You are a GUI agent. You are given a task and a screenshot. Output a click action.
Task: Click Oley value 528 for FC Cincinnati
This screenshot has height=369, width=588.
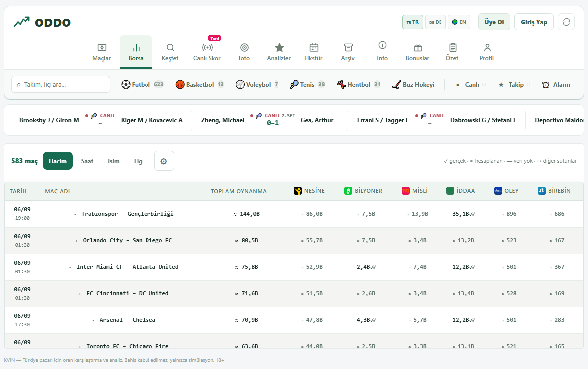coord(509,294)
